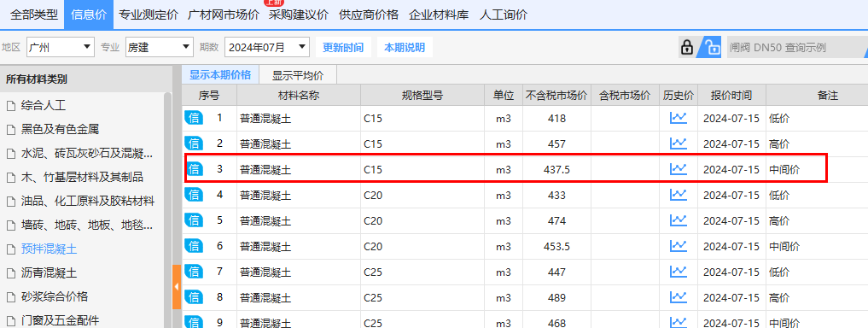Click the 信 badge in row 8
The width and height of the screenshot is (868, 328).
click(x=194, y=297)
